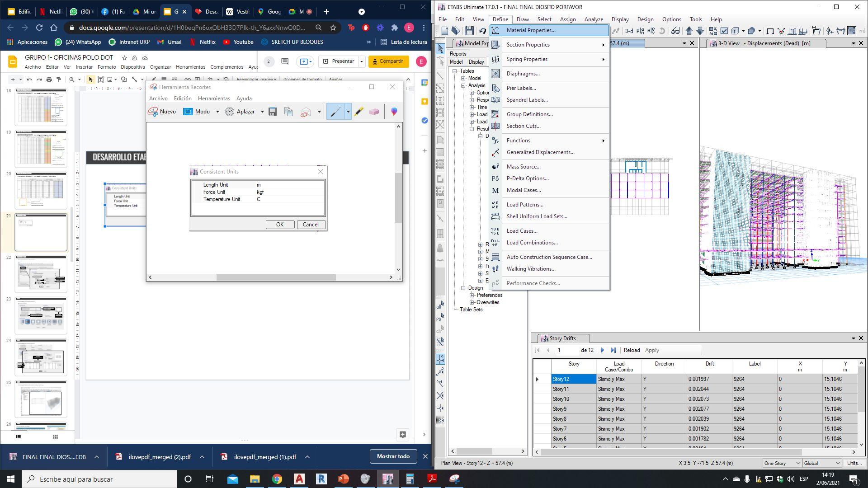Select Mass Source menu item

[523, 167]
